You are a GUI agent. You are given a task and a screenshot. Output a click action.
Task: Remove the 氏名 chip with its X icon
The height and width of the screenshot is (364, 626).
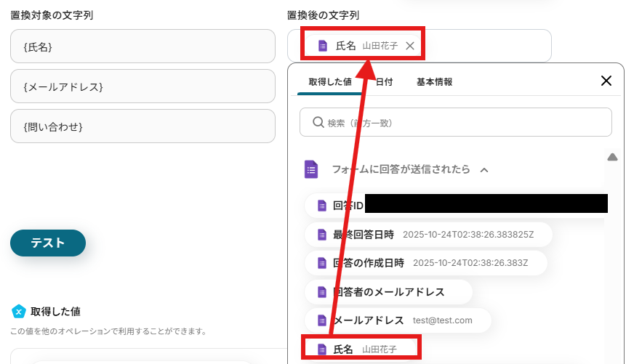click(409, 46)
